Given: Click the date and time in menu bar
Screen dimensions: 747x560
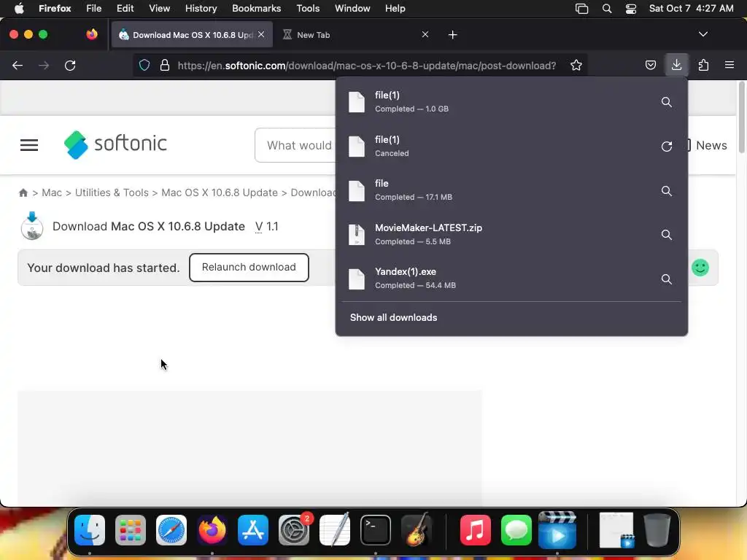Looking at the screenshot, I should click(x=692, y=8).
